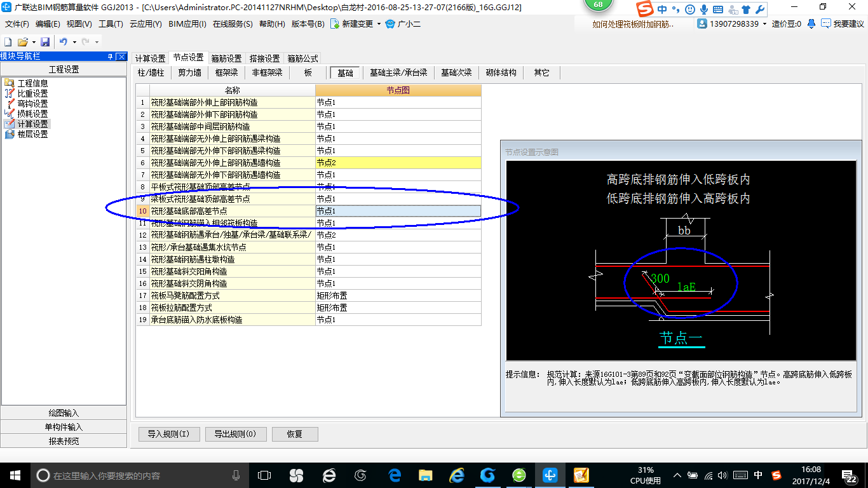Click the user account avatar icon
This screenshot has height=488, width=868.
coord(702,24)
